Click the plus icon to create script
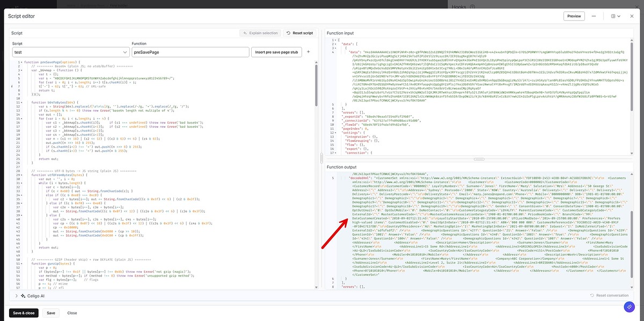644x321 pixels. pyautogui.click(x=308, y=52)
